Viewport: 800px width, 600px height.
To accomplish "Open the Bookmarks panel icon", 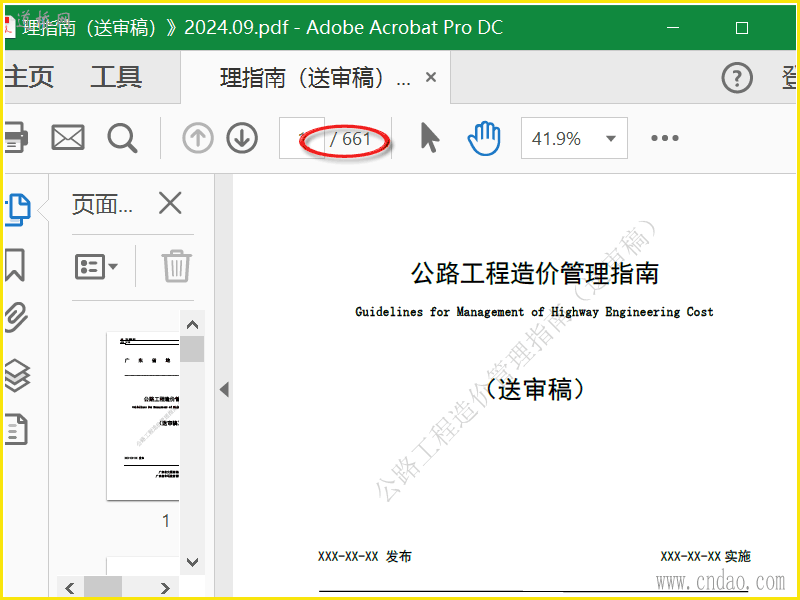I will 15,265.
